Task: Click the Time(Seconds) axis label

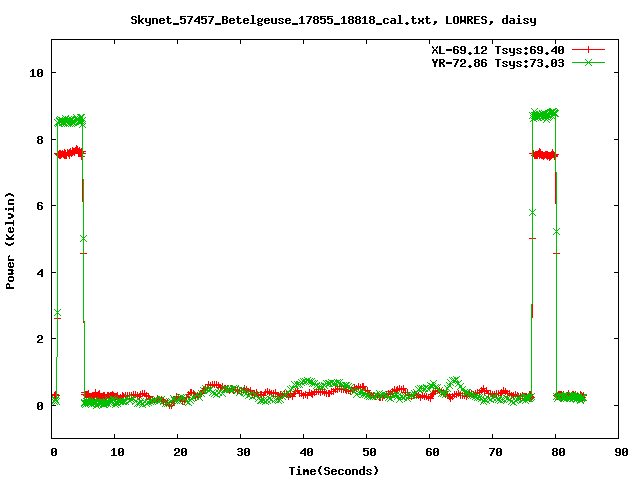Action: [333, 471]
